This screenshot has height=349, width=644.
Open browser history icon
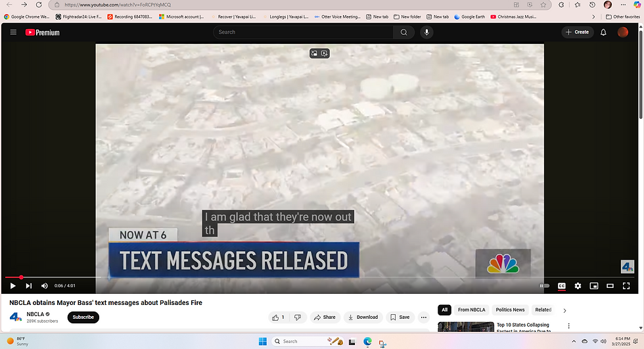pos(592,5)
